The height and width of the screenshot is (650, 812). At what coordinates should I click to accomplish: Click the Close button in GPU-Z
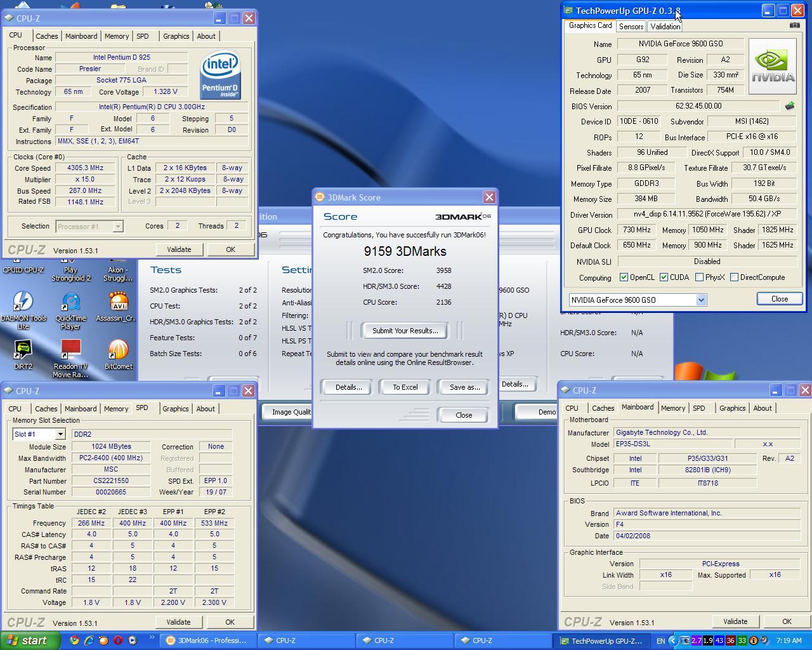pyautogui.click(x=780, y=299)
